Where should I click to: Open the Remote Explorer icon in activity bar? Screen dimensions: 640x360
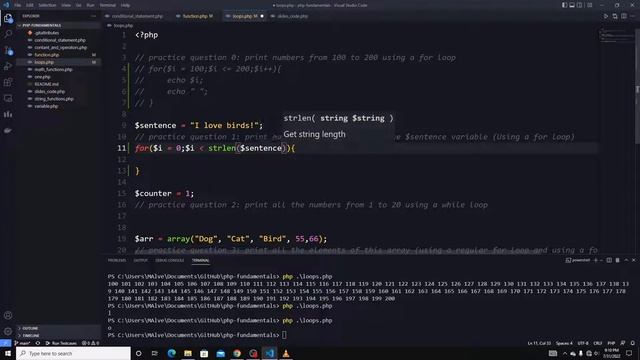[8, 98]
